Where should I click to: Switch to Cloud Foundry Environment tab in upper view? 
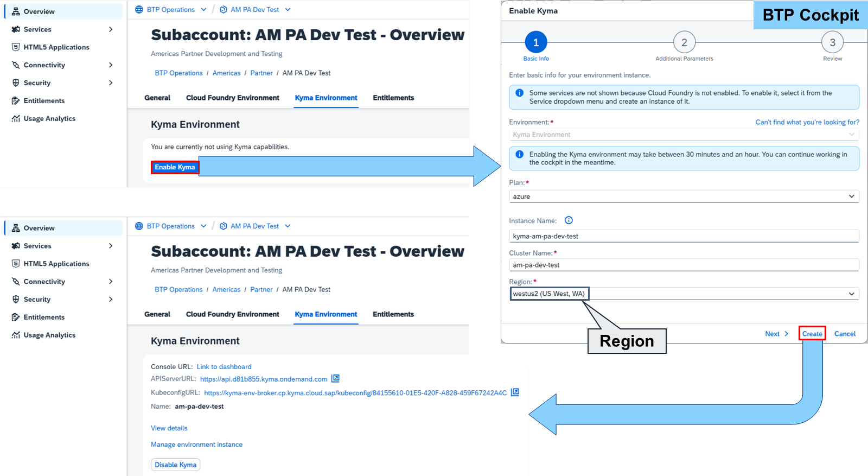click(233, 98)
